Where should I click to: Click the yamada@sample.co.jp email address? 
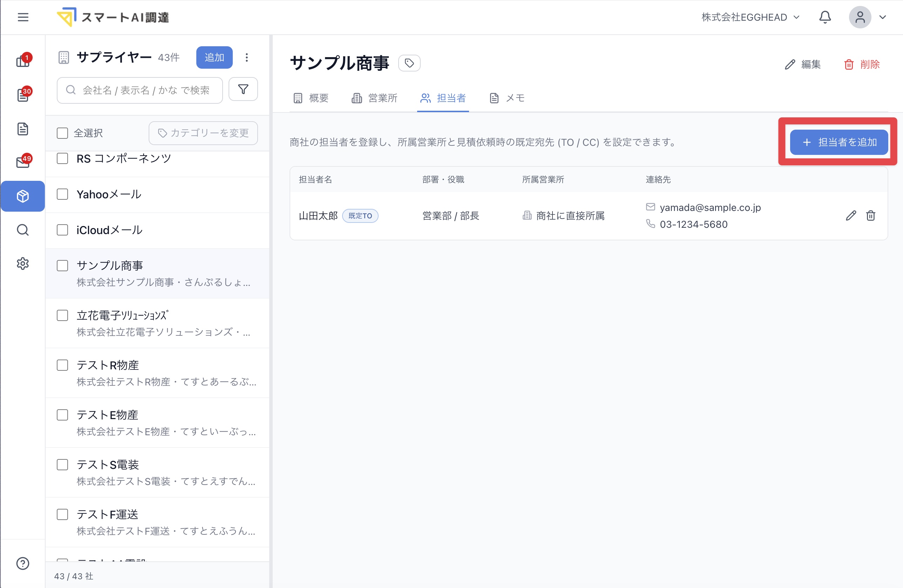[x=710, y=207]
